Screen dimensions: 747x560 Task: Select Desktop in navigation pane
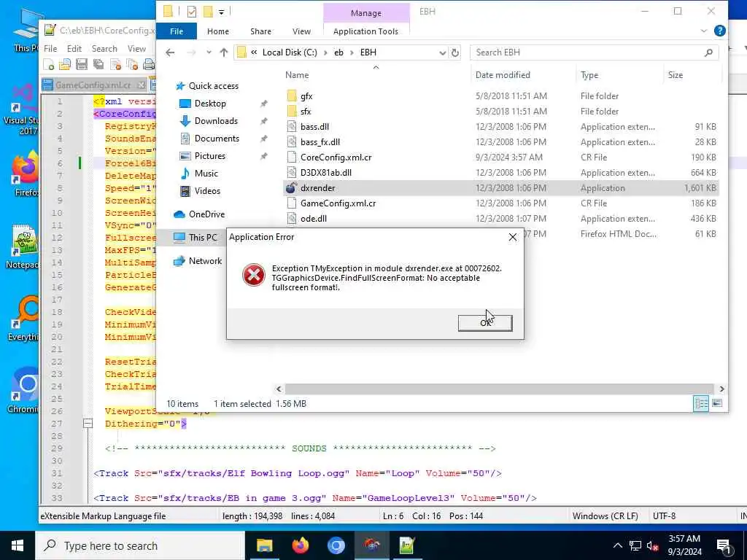pos(210,104)
